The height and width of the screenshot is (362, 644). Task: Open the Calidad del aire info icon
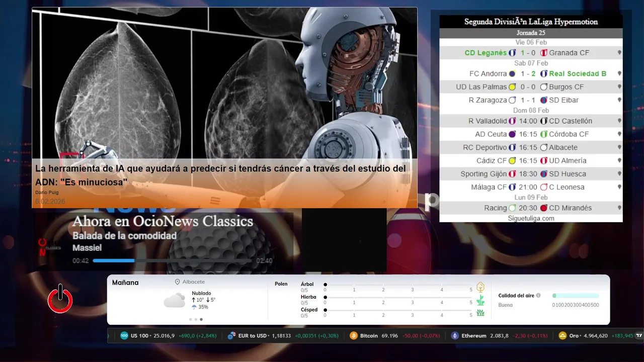tap(538, 296)
